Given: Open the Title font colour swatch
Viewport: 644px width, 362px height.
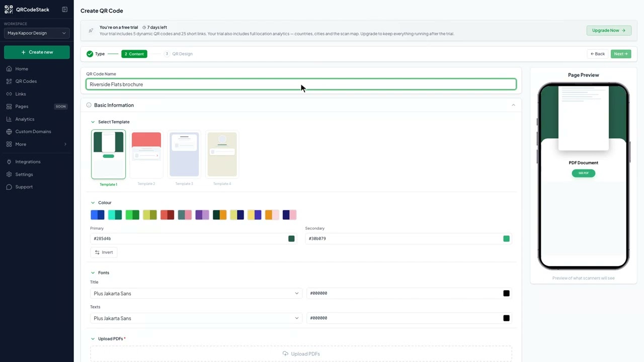Looking at the screenshot, I should [507, 294].
